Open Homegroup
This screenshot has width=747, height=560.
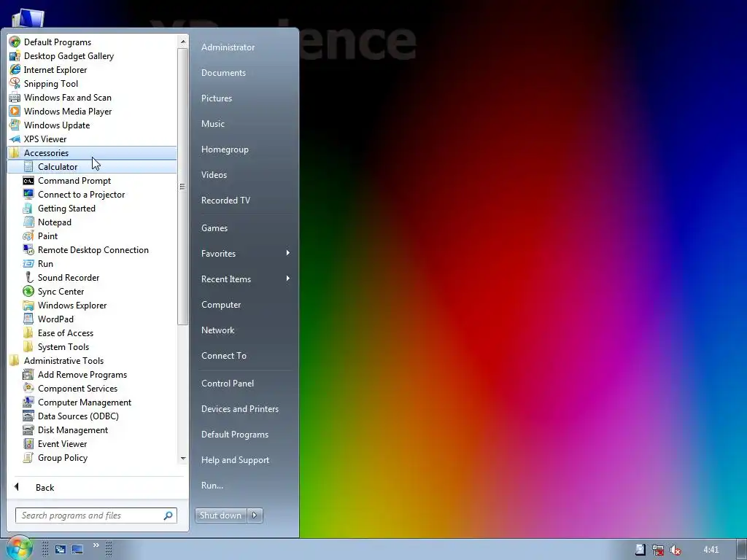pyautogui.click(x=244, y=149)
